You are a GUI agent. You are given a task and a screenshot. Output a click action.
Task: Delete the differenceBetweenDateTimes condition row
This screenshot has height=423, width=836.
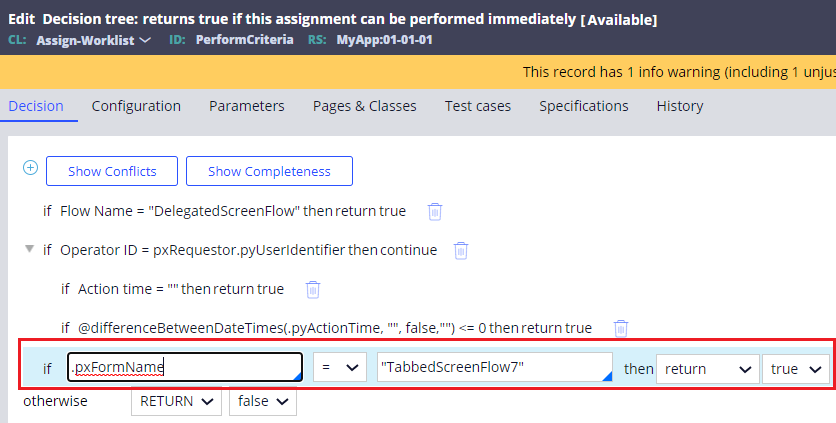pos(621,329)
